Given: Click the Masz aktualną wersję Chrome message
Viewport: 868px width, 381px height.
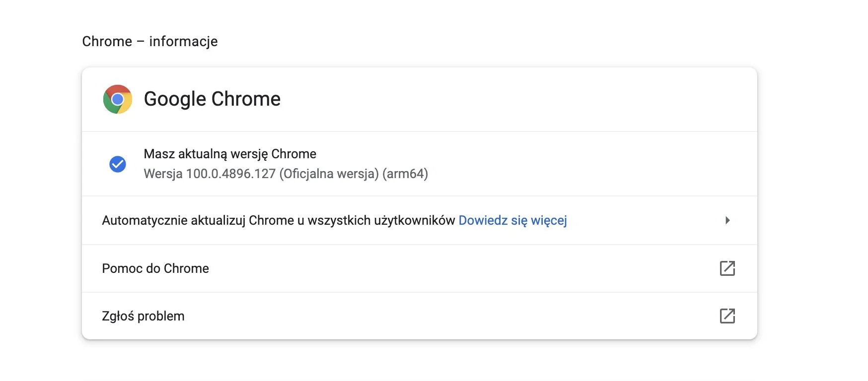Looking at the screenshot, I should (230, 154).
